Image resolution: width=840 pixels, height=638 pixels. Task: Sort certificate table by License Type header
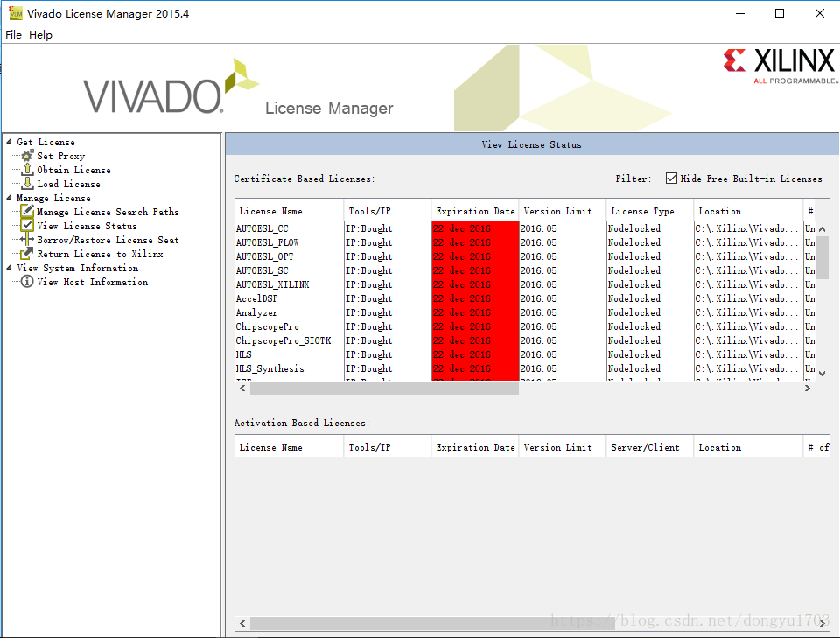650,211
